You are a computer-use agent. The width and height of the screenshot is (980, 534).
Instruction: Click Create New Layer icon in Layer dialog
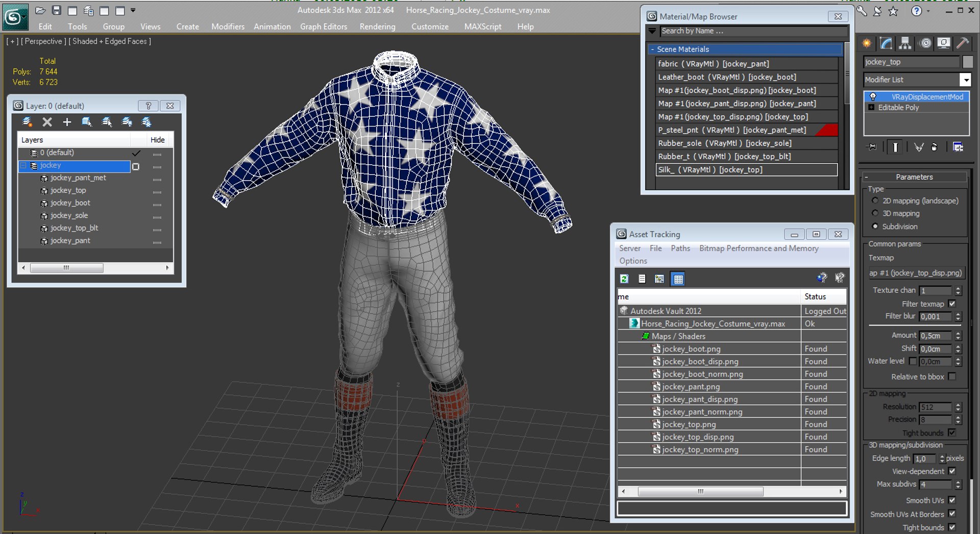pyautogui.click(x=28, y=122)
